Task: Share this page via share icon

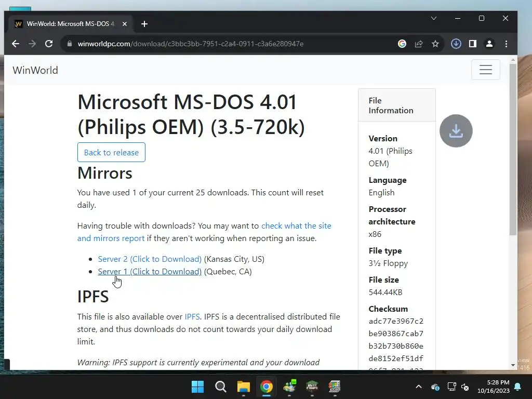Action: point(419,44)
